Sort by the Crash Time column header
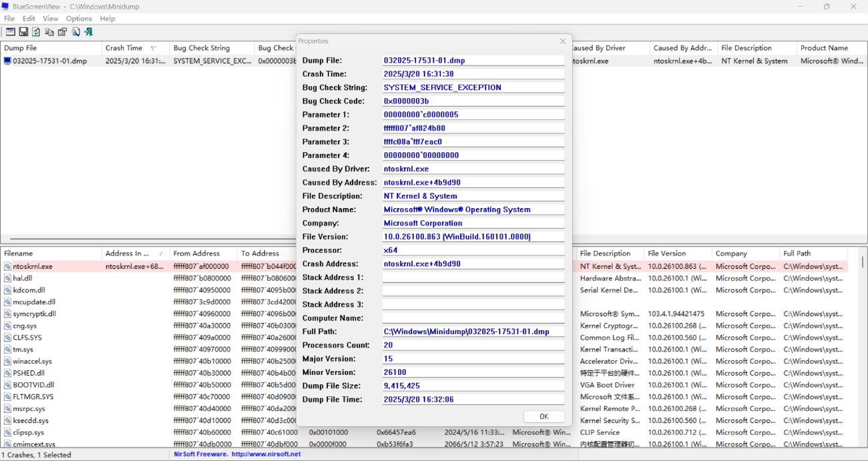 136,48
